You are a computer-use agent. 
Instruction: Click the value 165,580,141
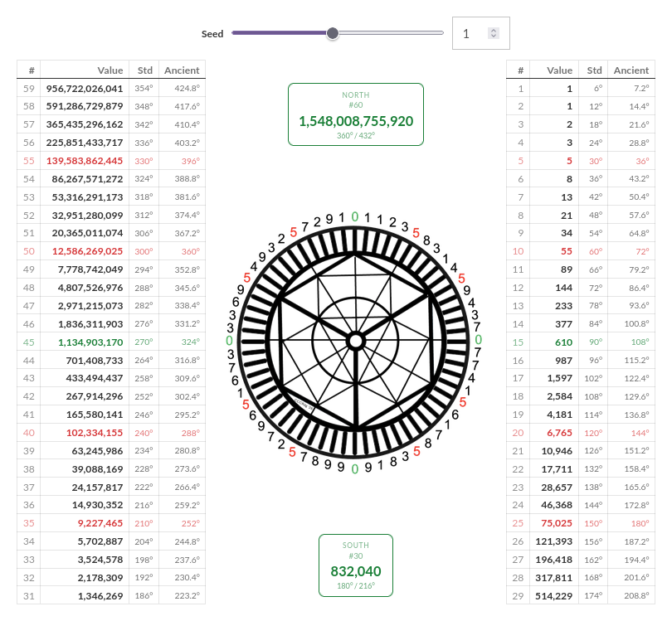[x=95, y=415]
